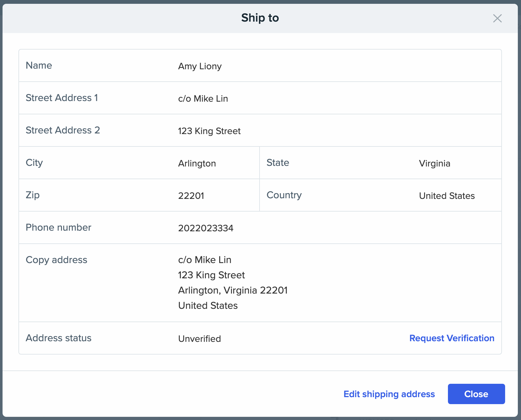Screen dimensions: 521x420
Task: Click the Address status label
Action: point(58,338)
